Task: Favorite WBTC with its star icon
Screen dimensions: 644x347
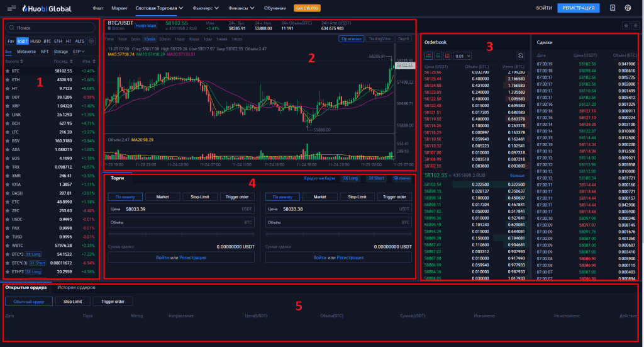Action: click(8, 246)
